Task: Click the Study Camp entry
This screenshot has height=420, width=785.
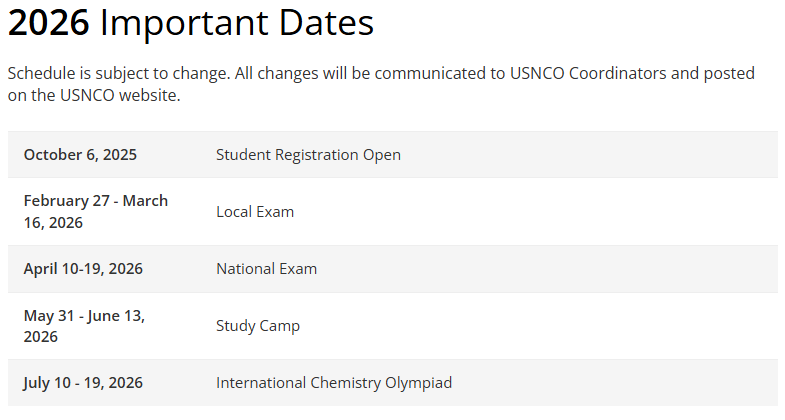Action: (258, 326)
